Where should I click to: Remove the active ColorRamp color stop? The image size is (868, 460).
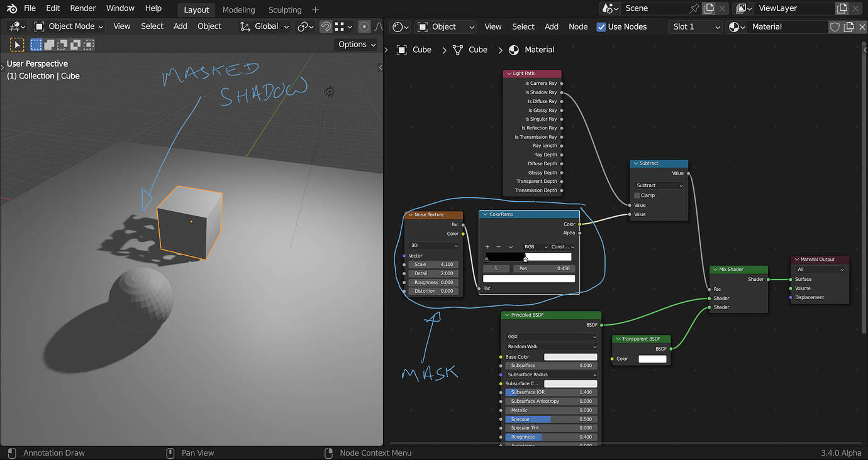499,247
